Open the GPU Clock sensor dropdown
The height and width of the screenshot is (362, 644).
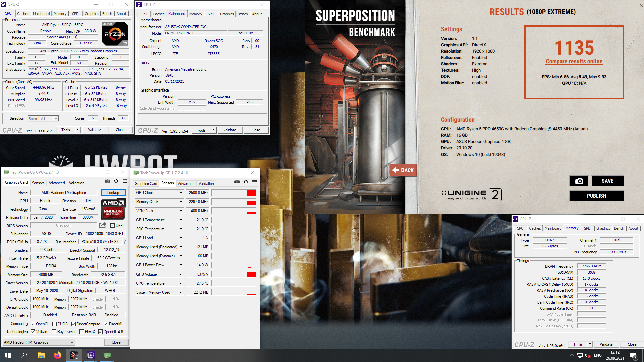pyautogui.click(x=181, y=193)
